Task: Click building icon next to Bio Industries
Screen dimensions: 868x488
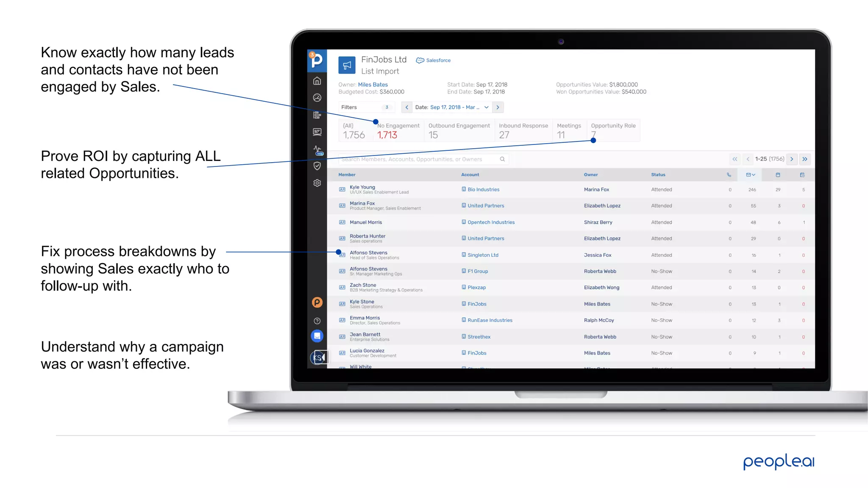Action: coord(464,189)
